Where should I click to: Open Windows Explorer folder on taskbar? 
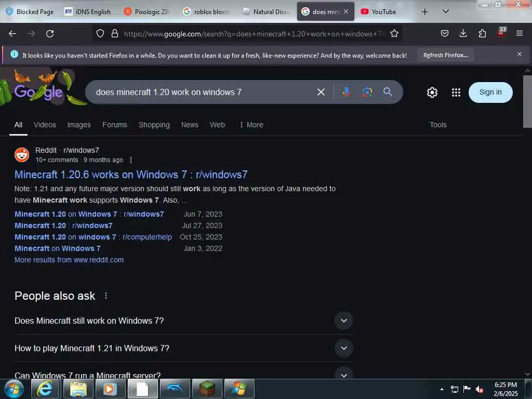[x=78, y=389]
